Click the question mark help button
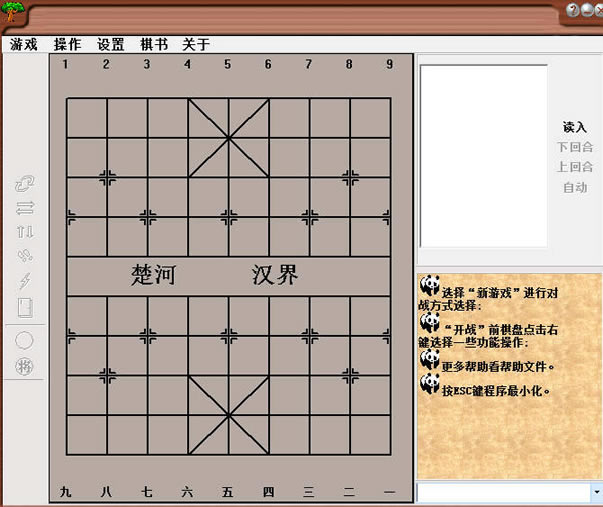 (574, 10)
